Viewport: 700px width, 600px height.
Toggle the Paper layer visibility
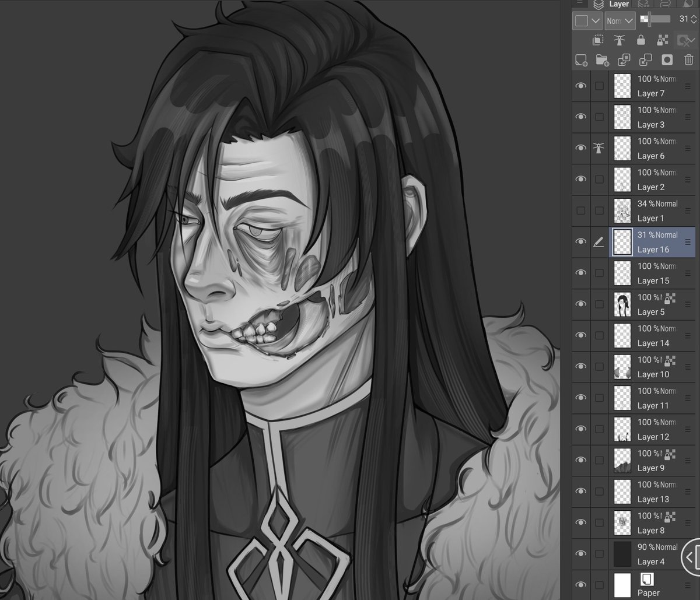tap(580, 585)
